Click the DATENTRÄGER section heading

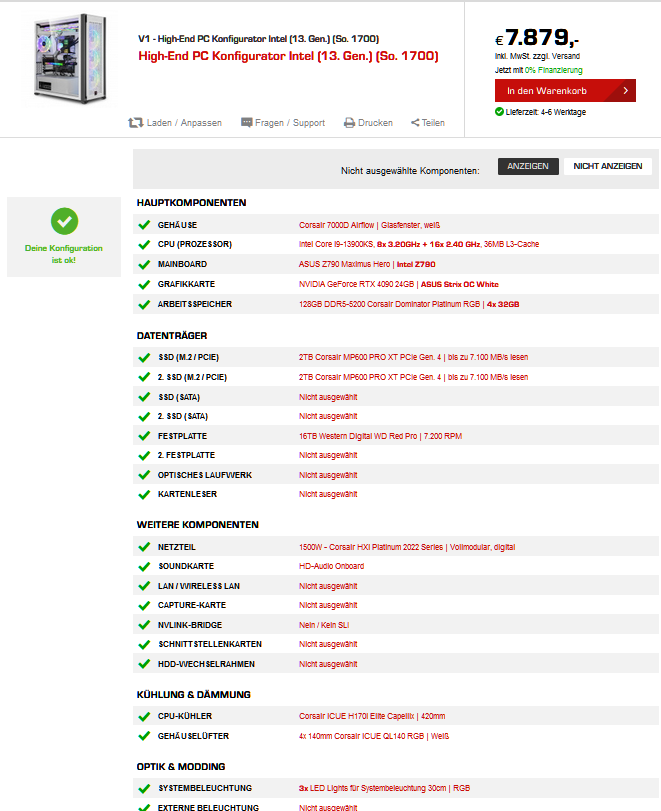[172, 336]
